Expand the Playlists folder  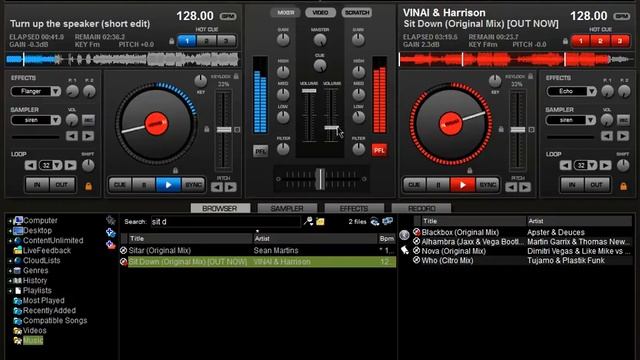tap(10, 291)
